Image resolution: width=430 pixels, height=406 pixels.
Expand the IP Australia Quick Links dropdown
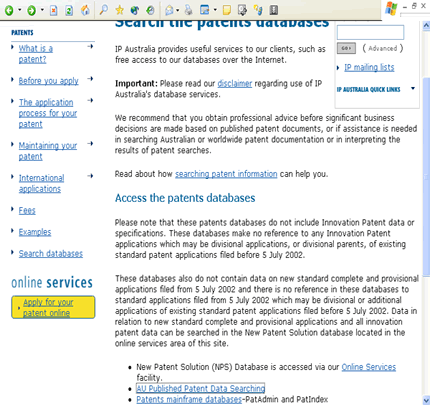tap(413, 89)
